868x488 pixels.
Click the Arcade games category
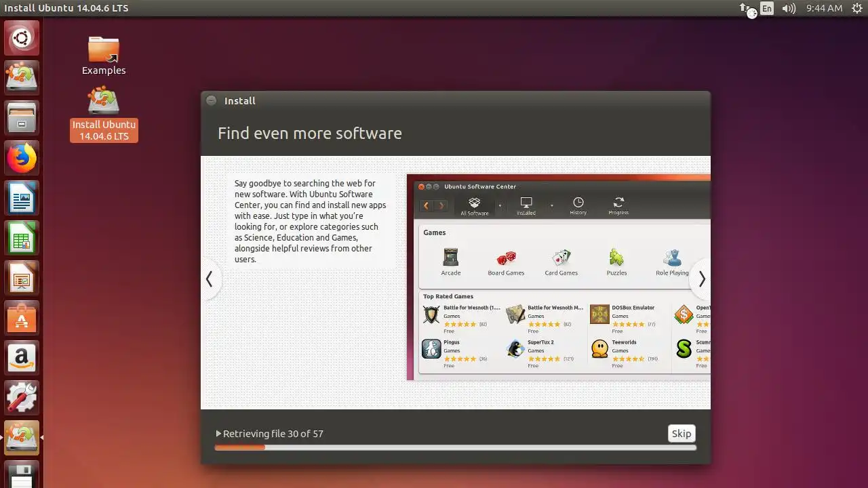pos(451,262)
